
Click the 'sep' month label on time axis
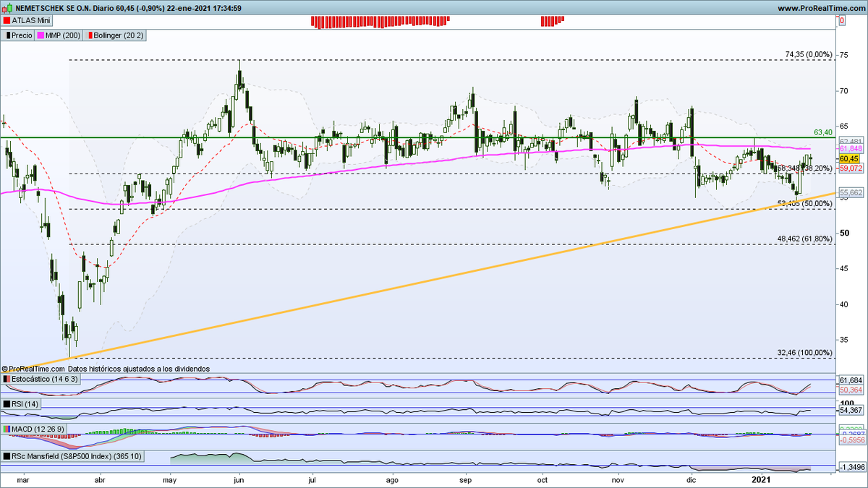click(466, 479)
